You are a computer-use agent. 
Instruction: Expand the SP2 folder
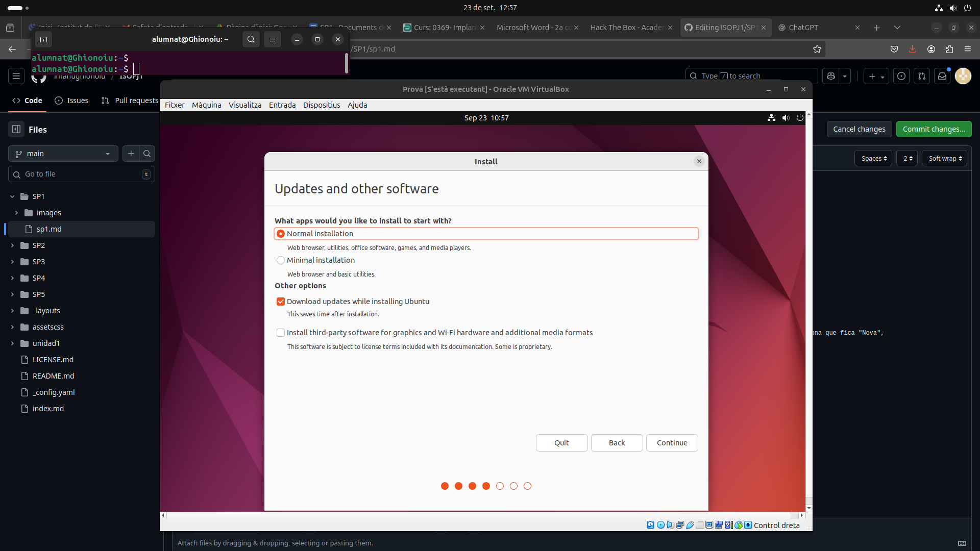click(x=12, y=245)
